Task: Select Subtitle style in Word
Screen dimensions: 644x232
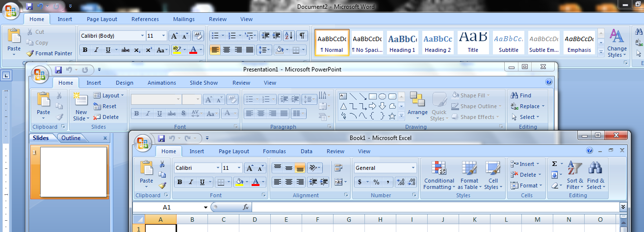Action: tap(509, 42)
